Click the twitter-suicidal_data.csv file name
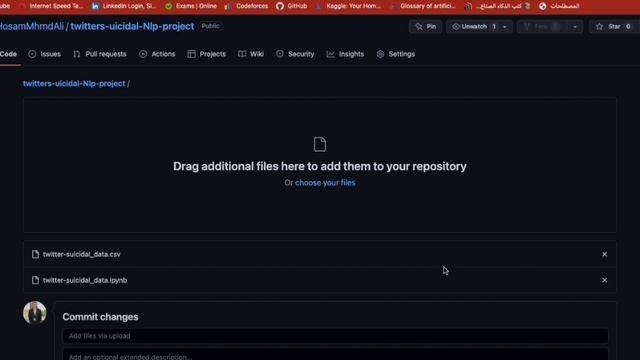 tap(82, 254)
